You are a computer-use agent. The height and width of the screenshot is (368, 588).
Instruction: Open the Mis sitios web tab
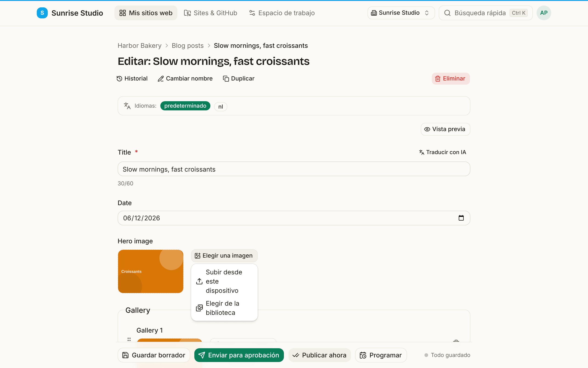(146, 13)
